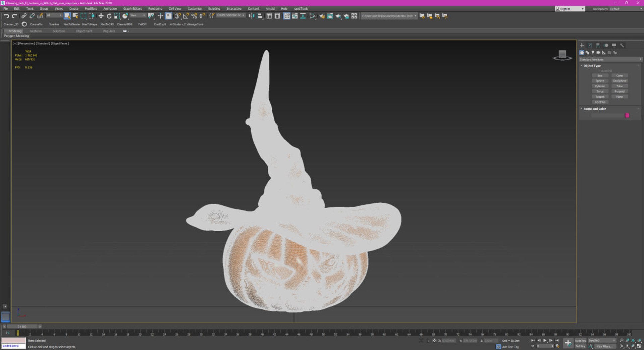Click the Teapot primitive button

point(600,97)
